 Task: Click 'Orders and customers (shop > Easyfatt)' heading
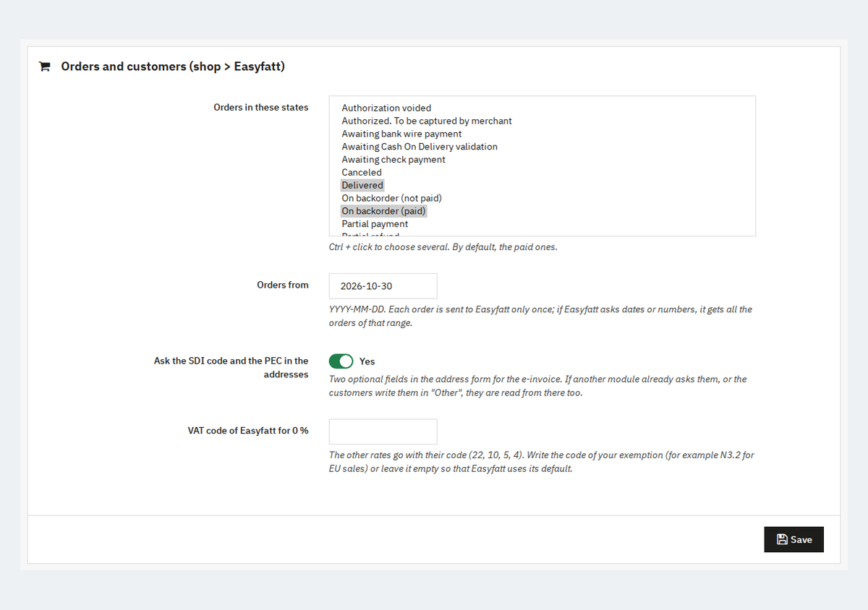(x=173, y=66)
